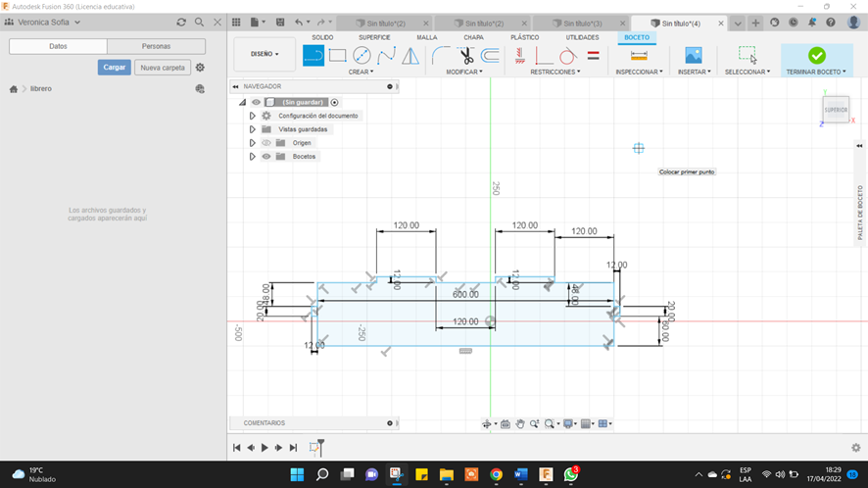Open the CREAR dropdown menu
This screenshot has width=868, height=488.
click(361, 72)
